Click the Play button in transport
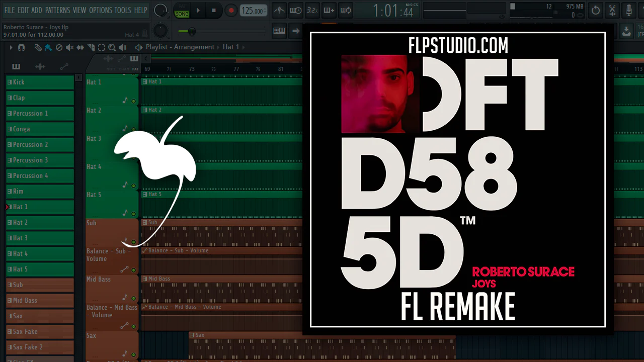This screenshot has width=644, height=362. [198, 11]
